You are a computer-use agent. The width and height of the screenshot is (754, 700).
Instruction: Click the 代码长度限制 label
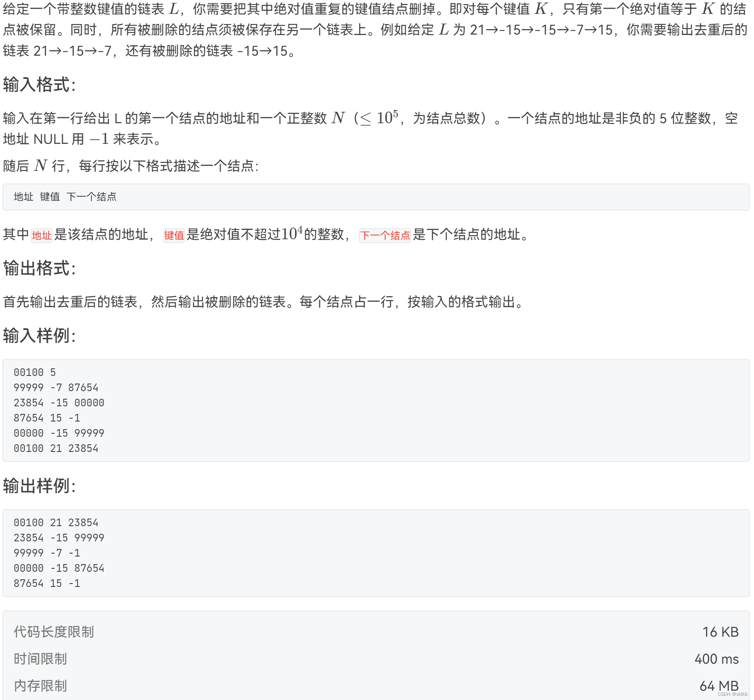tap(54, 632)
